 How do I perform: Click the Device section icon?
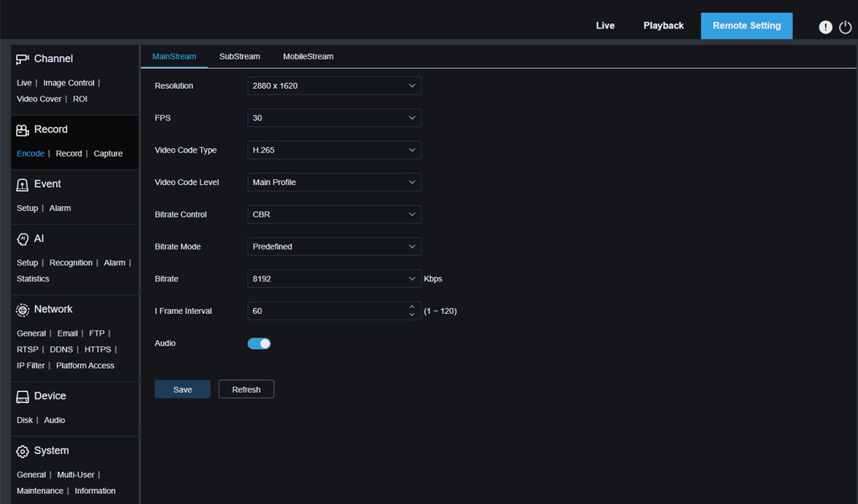[21, 395]
